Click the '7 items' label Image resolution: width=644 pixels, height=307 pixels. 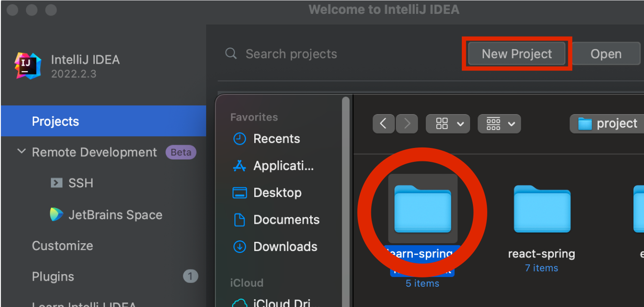pos(541,268)
